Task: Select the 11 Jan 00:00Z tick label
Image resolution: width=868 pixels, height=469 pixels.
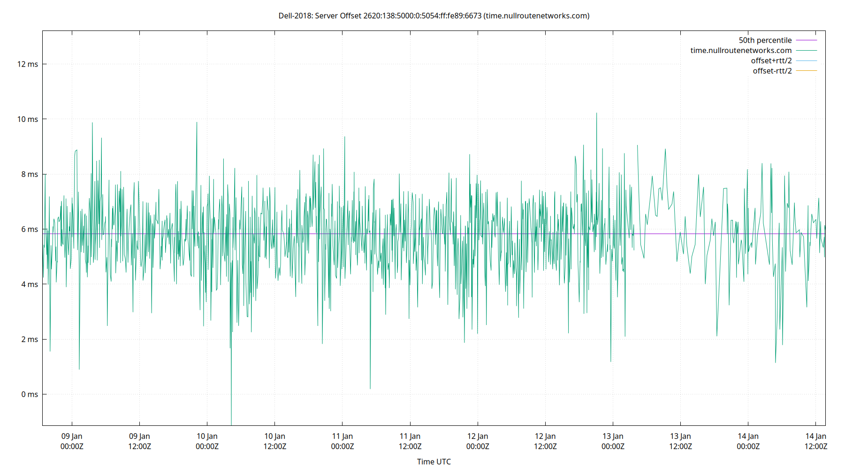Action: click(x=343, y=441)
